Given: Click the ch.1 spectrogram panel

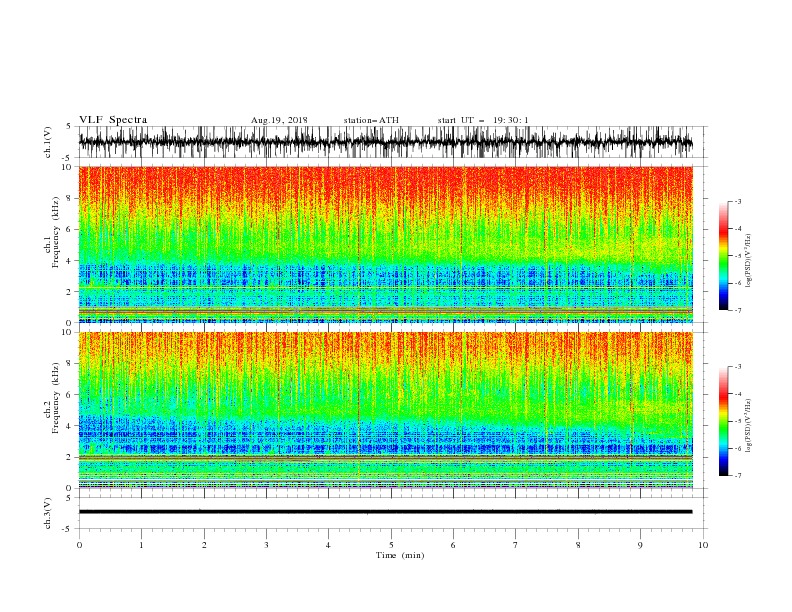Looking at the screenshot, I should (385, 244).
